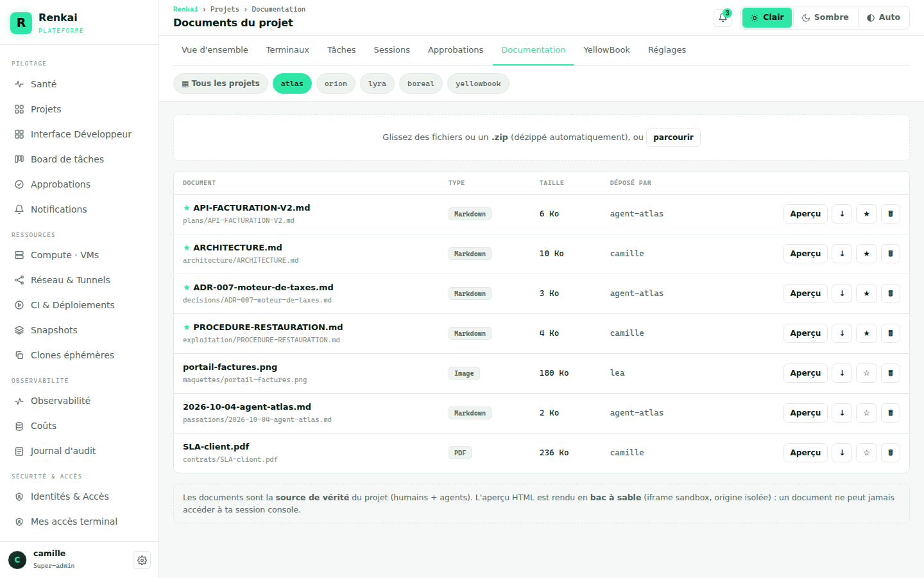The height and width of the screenshot is (578, 924).
Task: Star 2026-10-04-agent-atlas.md as favorite
Action: pyautogui.click(x=866, y=413)
